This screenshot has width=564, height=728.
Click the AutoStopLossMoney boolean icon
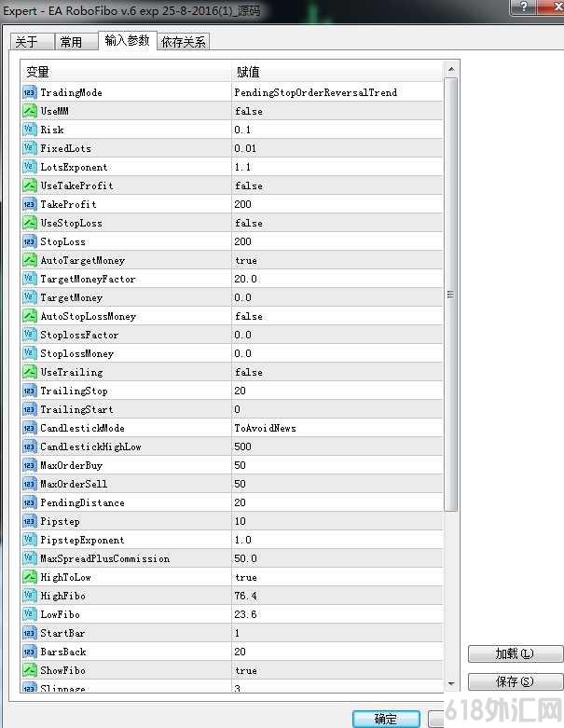point(29,316)
